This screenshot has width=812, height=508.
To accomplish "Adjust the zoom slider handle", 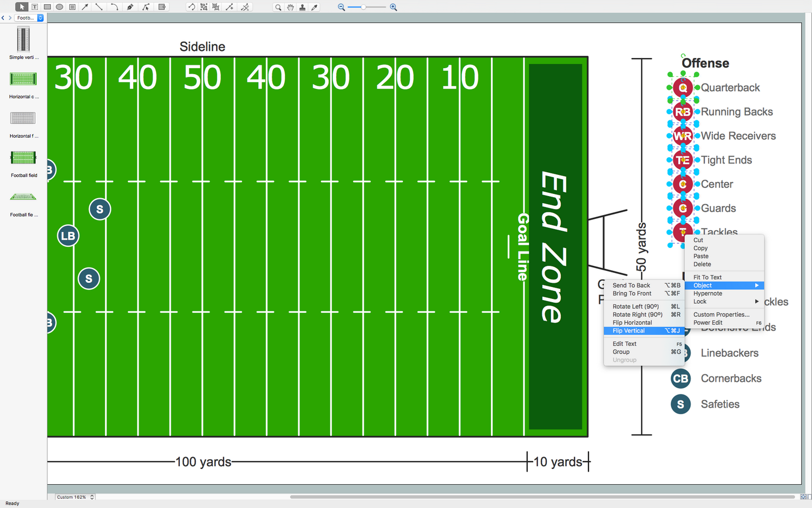I will coord(364,7).
